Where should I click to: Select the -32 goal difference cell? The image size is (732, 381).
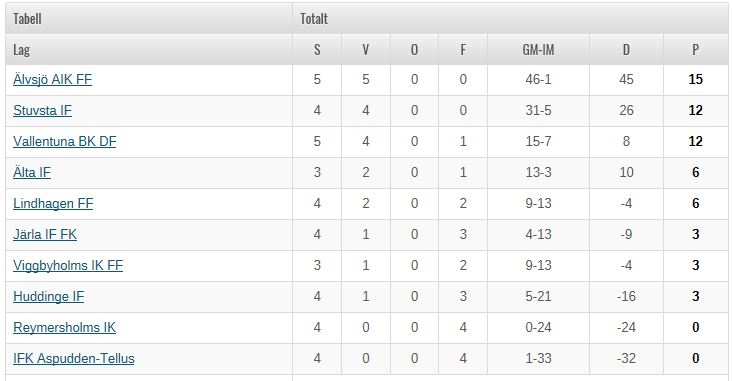tap(626, 359)
